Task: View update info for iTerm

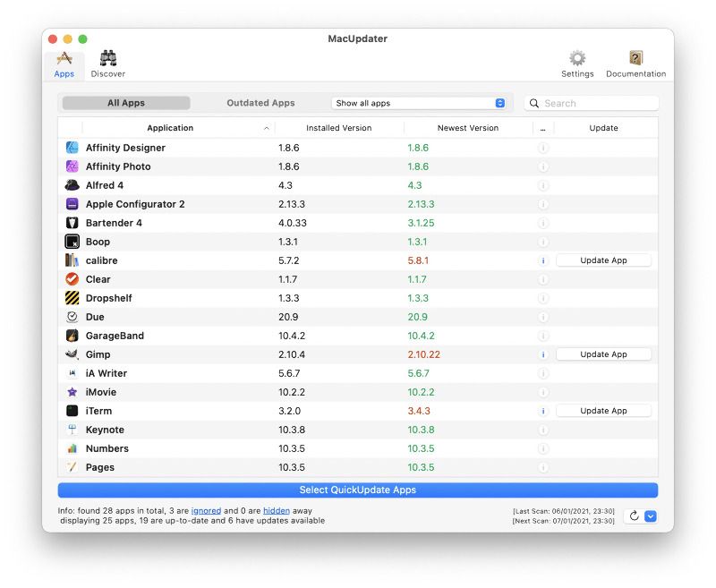Action: pyautogui.click(x=542, y=411)
